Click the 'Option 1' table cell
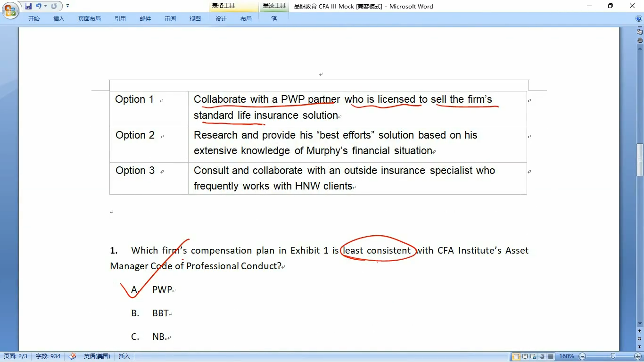Image resolution: width=644 pixels, height=362 pixels. (149, 109)
